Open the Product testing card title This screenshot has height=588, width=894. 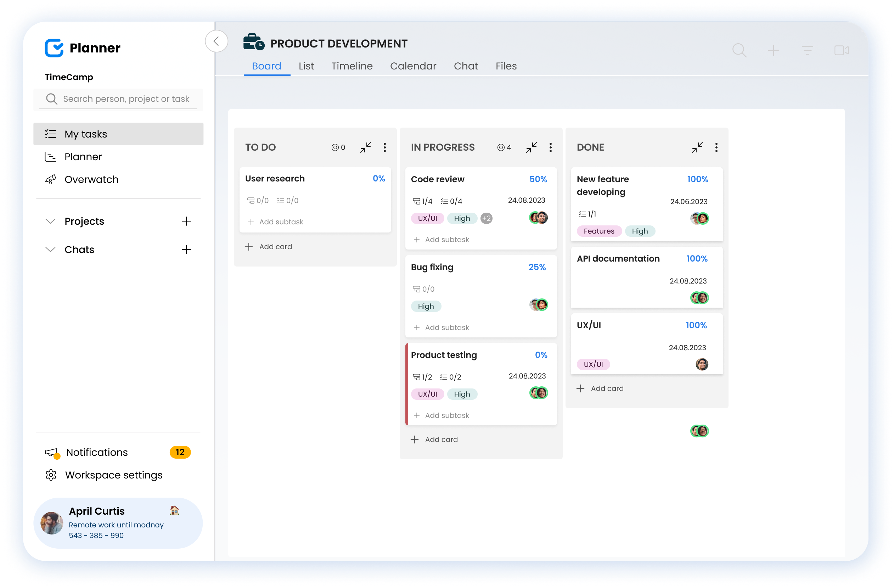pyautogui.click(x=444, y=355)
